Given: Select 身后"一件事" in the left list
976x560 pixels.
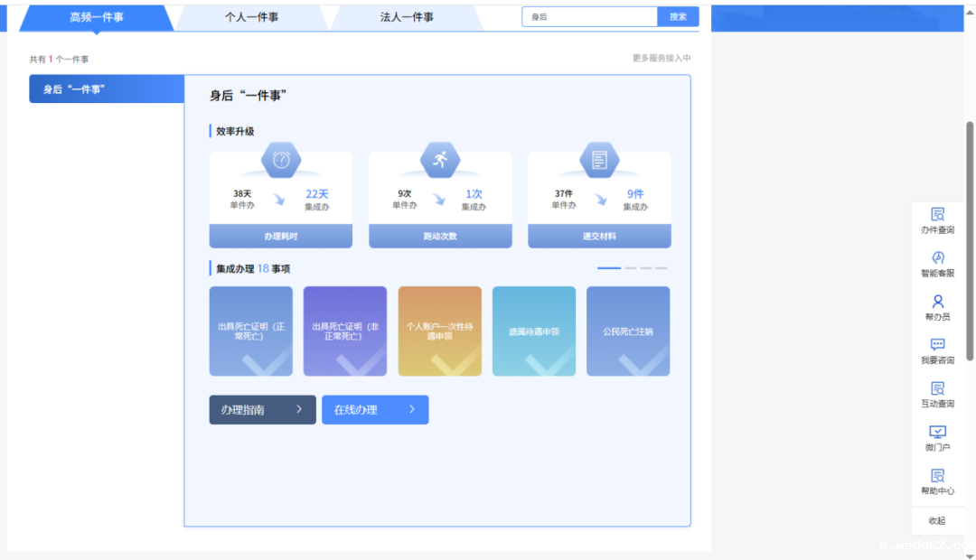Looking at the screenshot, I should click(107, 89).
